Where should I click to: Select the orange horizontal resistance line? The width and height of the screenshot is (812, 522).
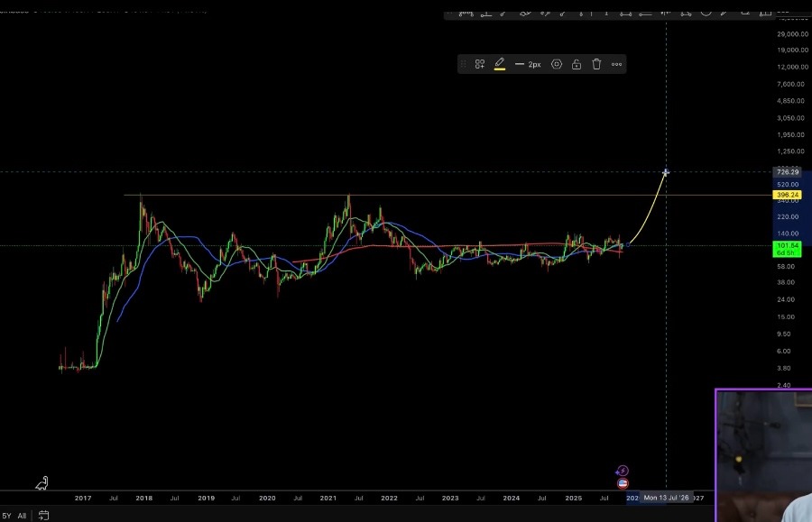[x=451, y=195]
